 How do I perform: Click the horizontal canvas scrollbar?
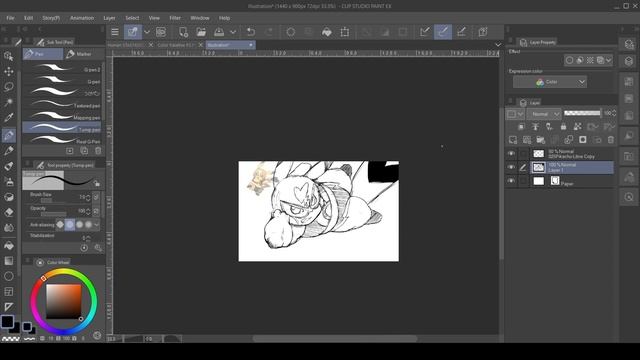335,338
